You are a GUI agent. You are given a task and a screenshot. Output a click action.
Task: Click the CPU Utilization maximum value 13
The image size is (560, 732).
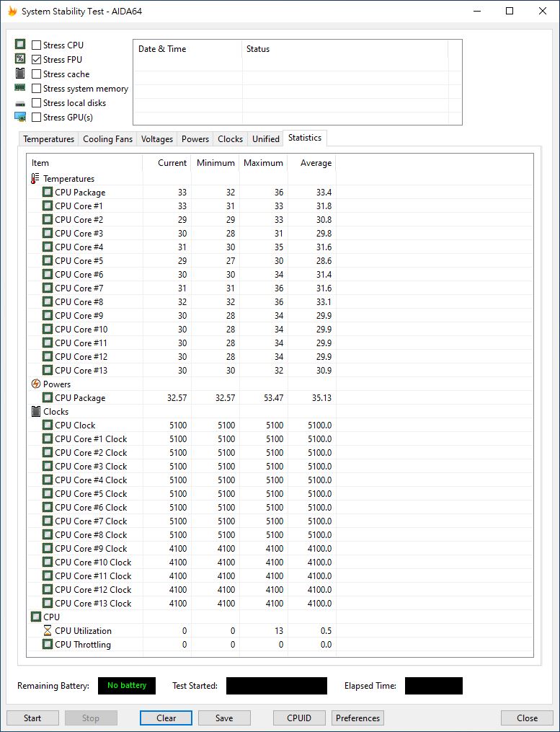tap(279, 631)
